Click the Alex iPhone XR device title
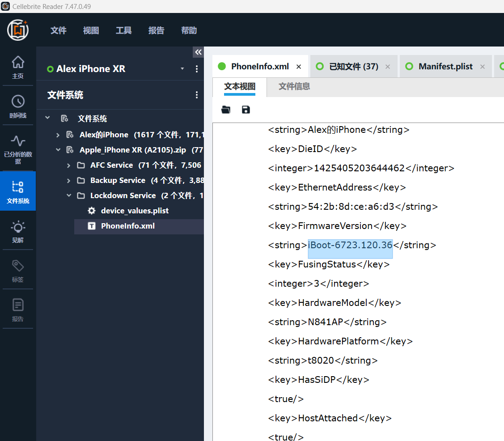This screenshot has height=441, width=504. point(91,69)
